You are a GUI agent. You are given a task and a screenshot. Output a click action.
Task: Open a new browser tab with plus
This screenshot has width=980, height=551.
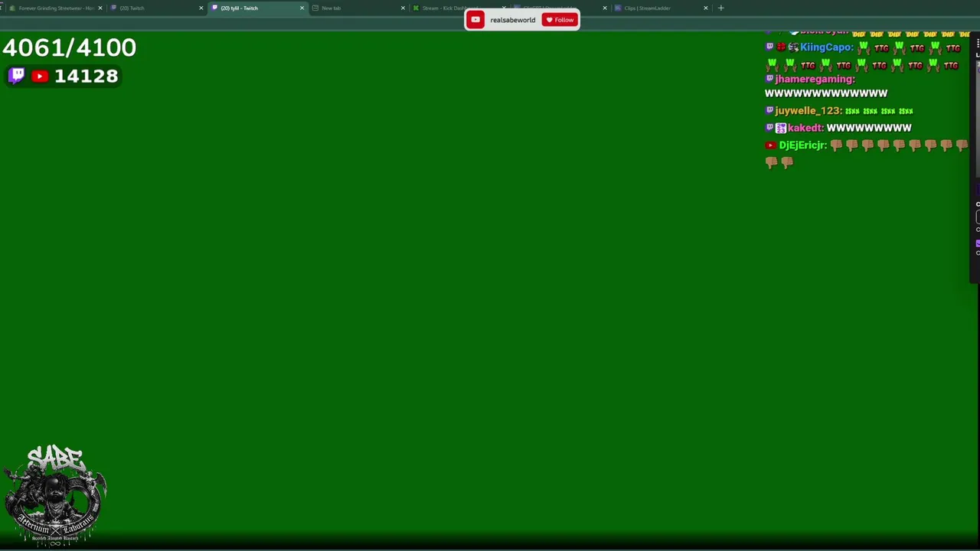click(720, 8)
